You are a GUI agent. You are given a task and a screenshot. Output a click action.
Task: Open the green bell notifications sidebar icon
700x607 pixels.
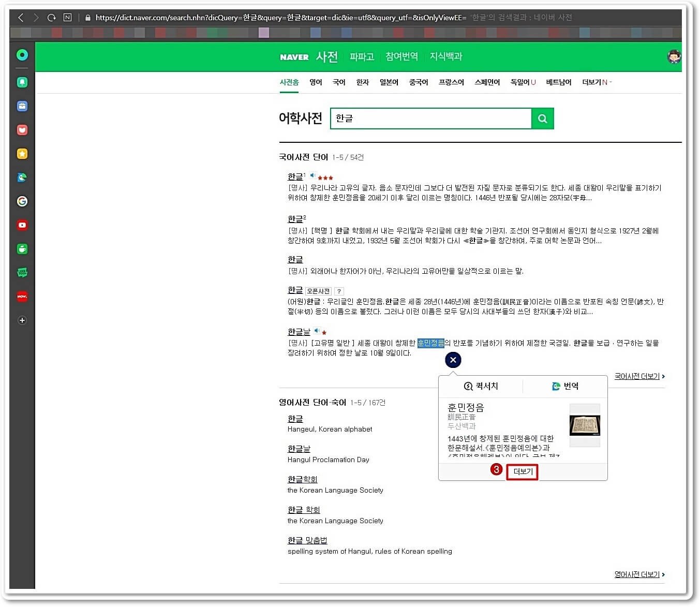22,82
